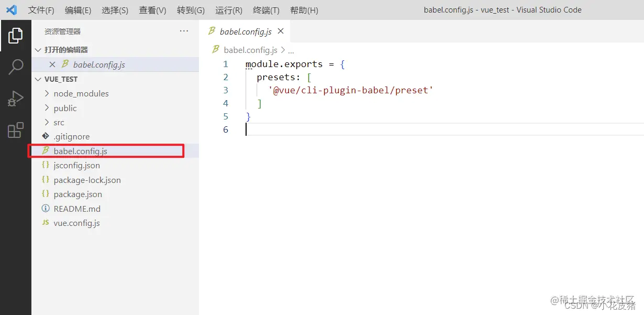The image size is (644, 315).
Task: Open breadcrumb symbol dropdown ellipsis
Action: pyautogui.click(x=292, y=50)
